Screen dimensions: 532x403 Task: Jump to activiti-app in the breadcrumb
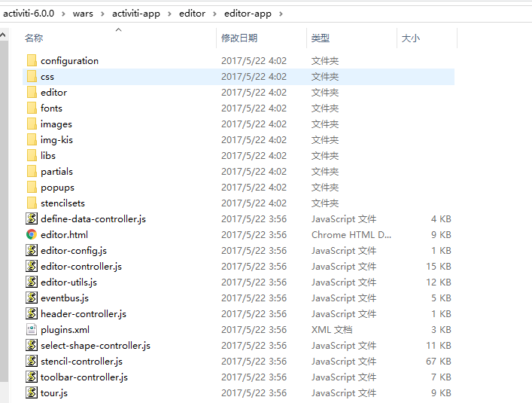tap(136, 14)
